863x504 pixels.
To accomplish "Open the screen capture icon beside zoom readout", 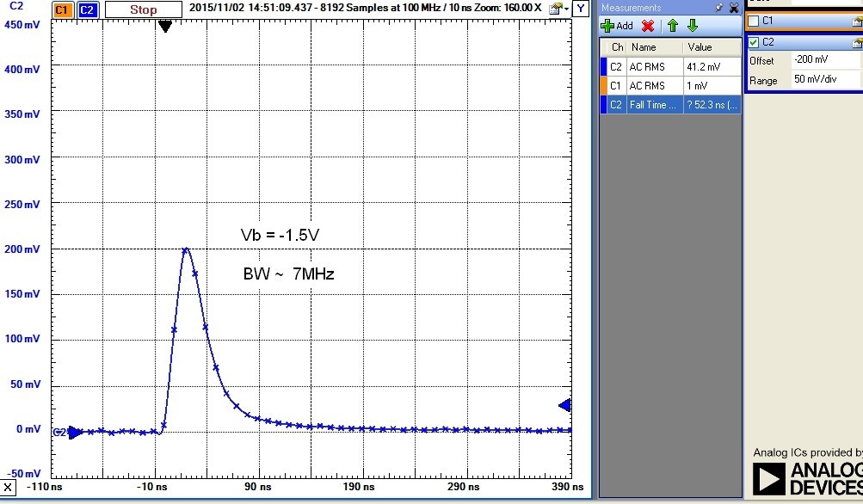I will pyautogui.click(x=555, y=9).
